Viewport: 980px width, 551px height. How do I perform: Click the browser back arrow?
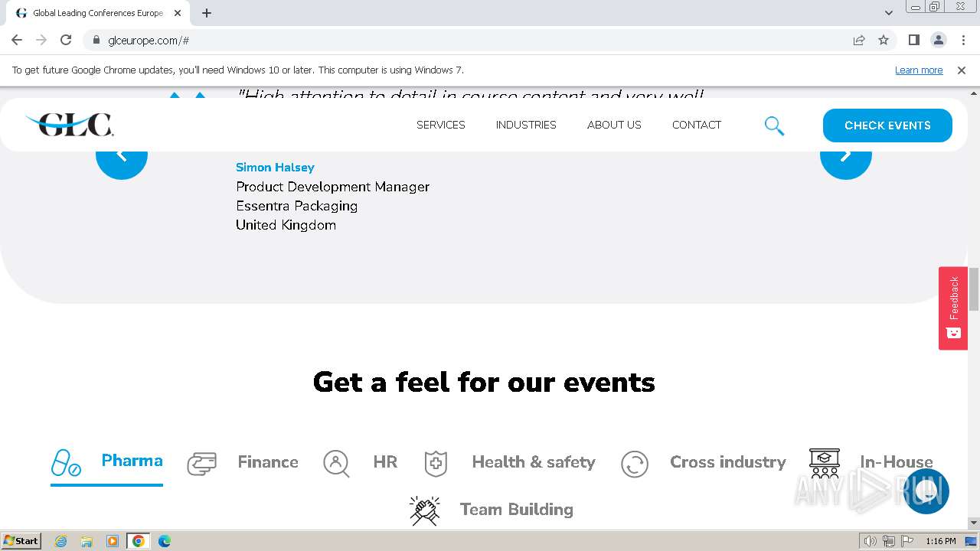click(x=17, y=40)
